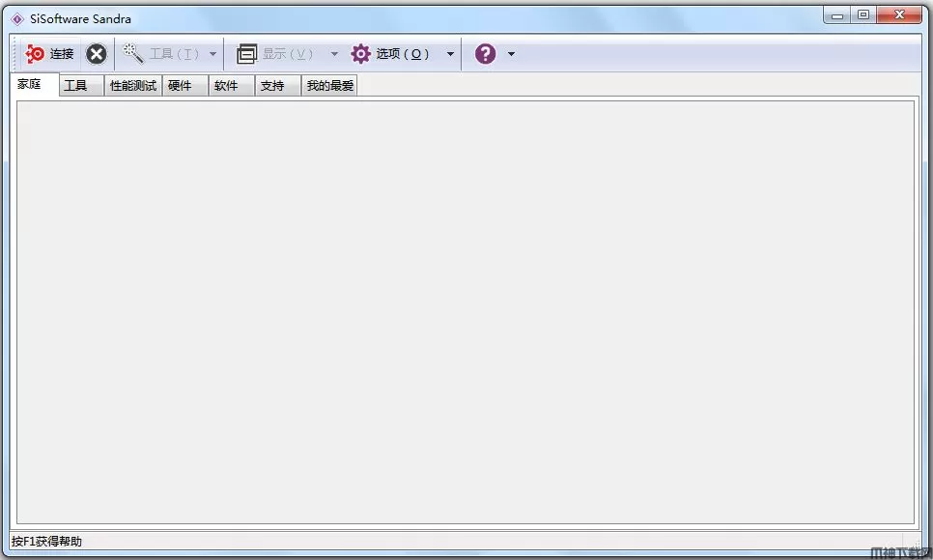Select the 软件 tab
Image resolution: width=933 pixels, height=560 pixels.
(x=232, y=86)
